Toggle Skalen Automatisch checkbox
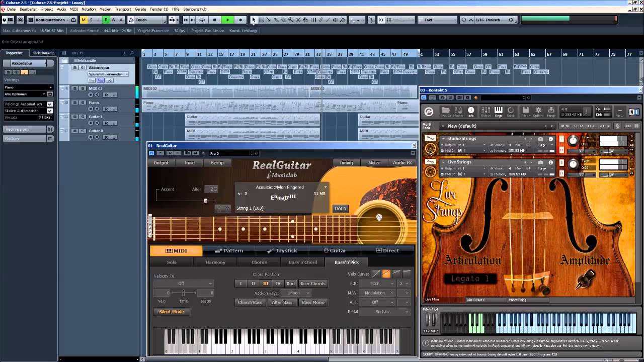 tap(50, 111)
